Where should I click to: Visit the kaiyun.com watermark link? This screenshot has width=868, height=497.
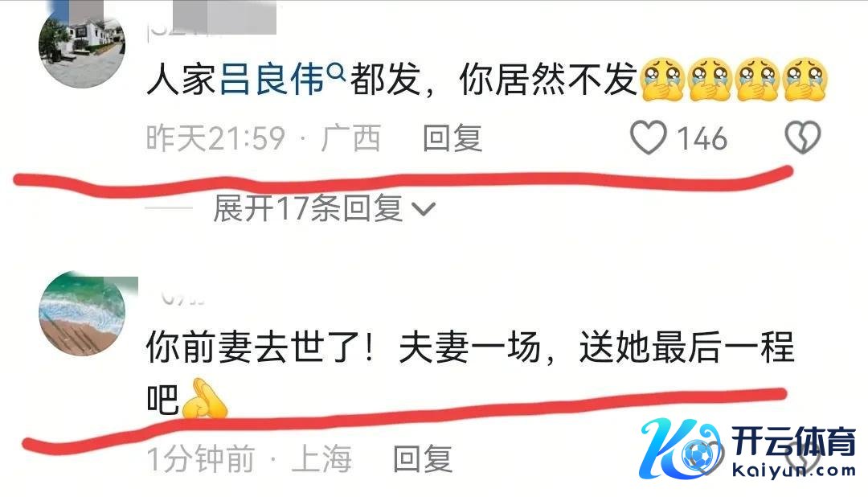794,471
